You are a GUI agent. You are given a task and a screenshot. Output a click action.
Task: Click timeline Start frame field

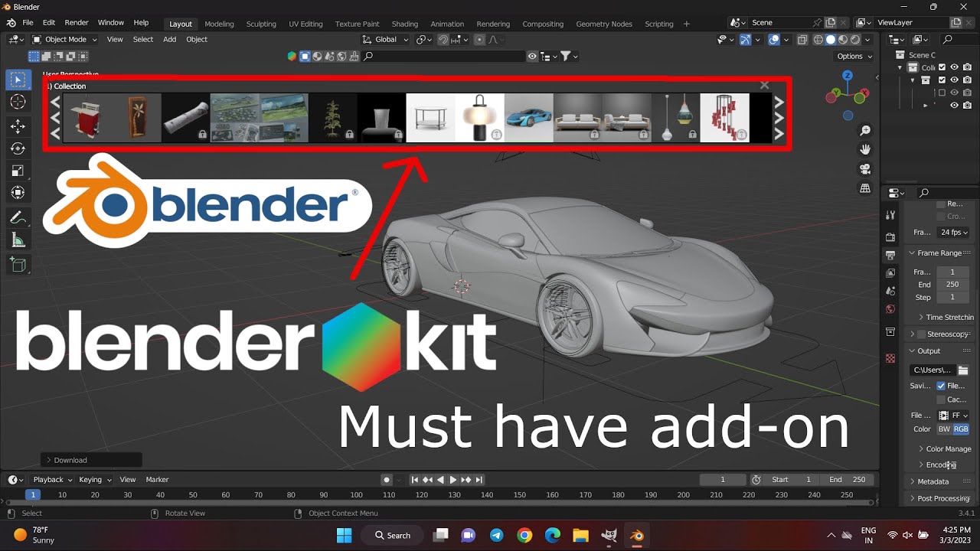792,480
